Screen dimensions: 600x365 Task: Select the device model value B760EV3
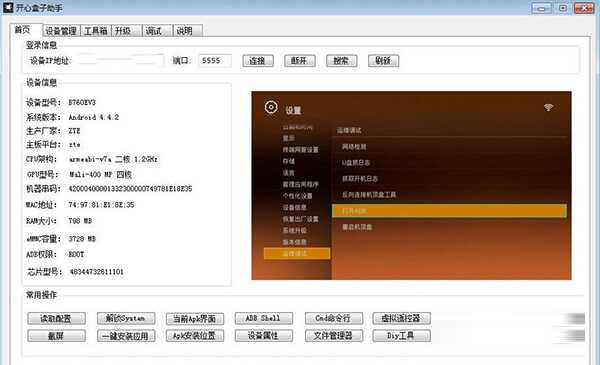(82, 103)
